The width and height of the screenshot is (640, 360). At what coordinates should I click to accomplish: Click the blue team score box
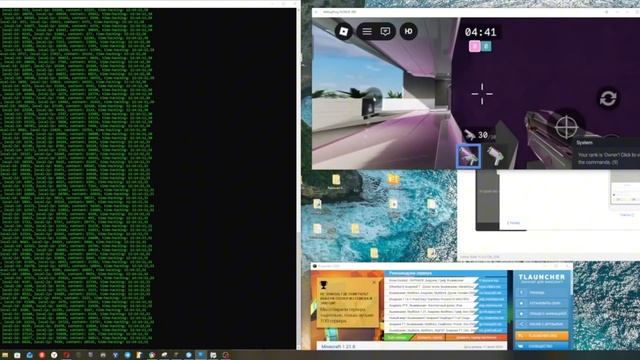coord(486,46)
